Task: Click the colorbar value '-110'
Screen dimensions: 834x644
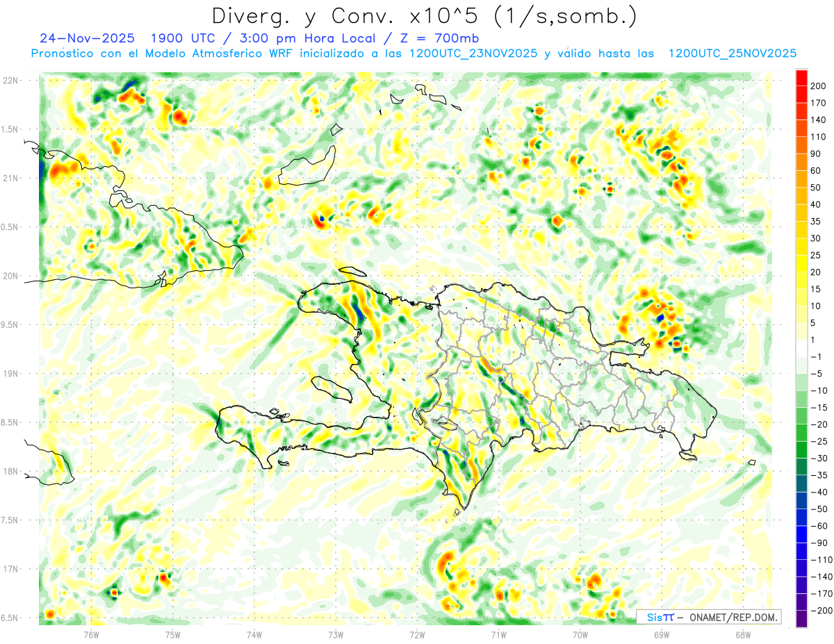Action: [822, 560]
